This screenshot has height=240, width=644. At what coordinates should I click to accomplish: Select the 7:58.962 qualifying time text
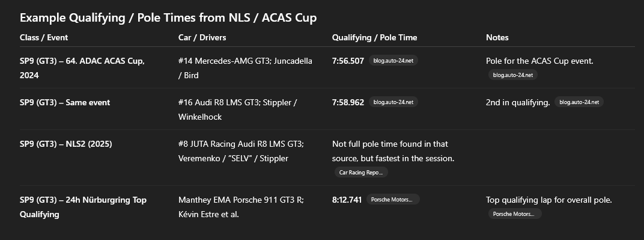click(348, 102)
